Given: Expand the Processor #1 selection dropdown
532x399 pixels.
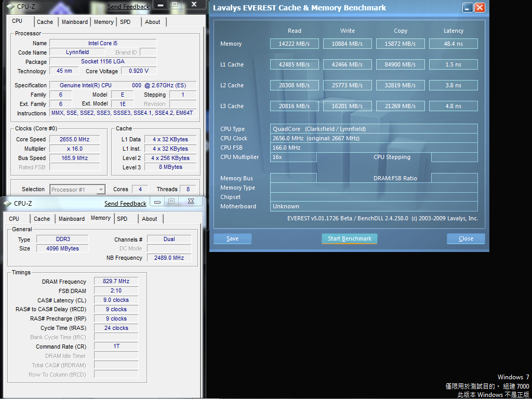Looking at the screenshot, I should coord(100,189).
